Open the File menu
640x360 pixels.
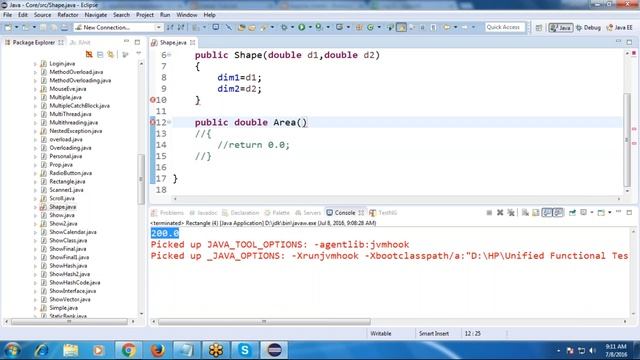coord(7,15)
